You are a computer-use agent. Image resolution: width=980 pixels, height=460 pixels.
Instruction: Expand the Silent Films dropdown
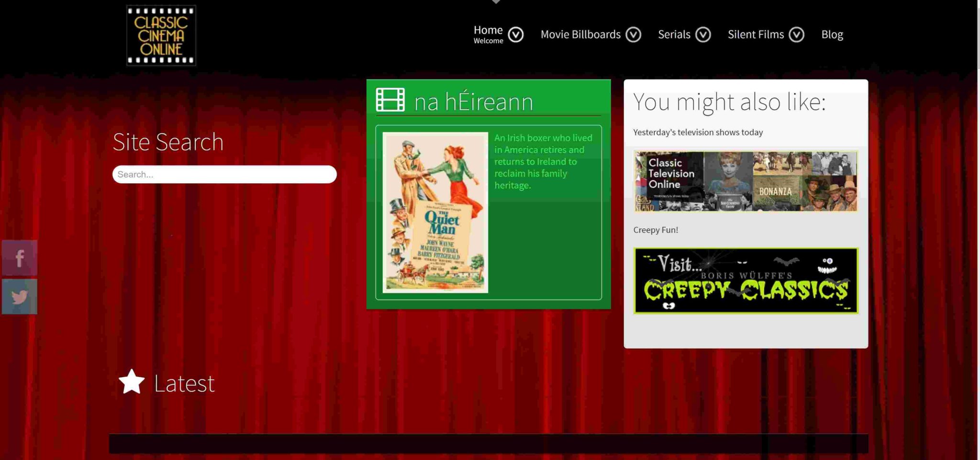pyautogui.click(x=796, y=34)
